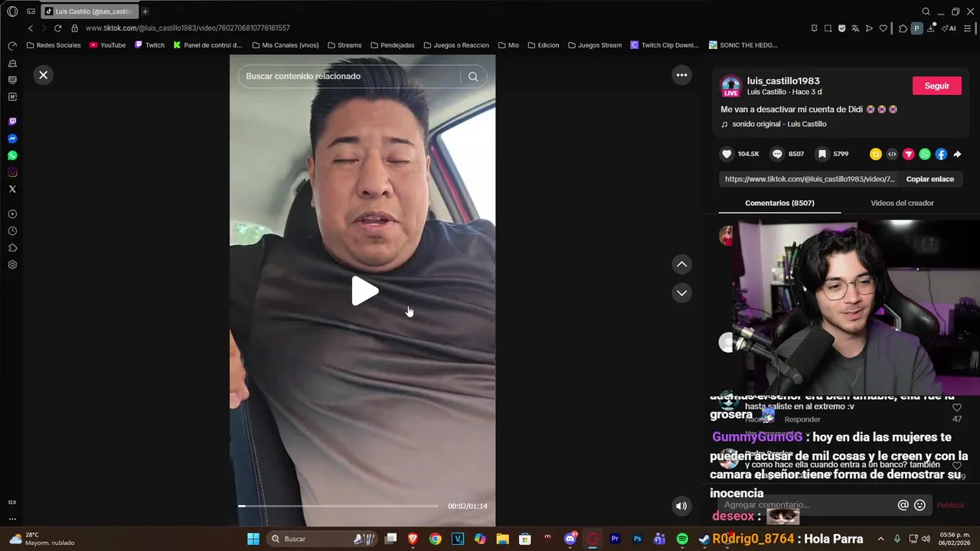The image size is (980, 551).
Task: Switch to the Comentarios (8507) tab
Action: tap(779, 203)
